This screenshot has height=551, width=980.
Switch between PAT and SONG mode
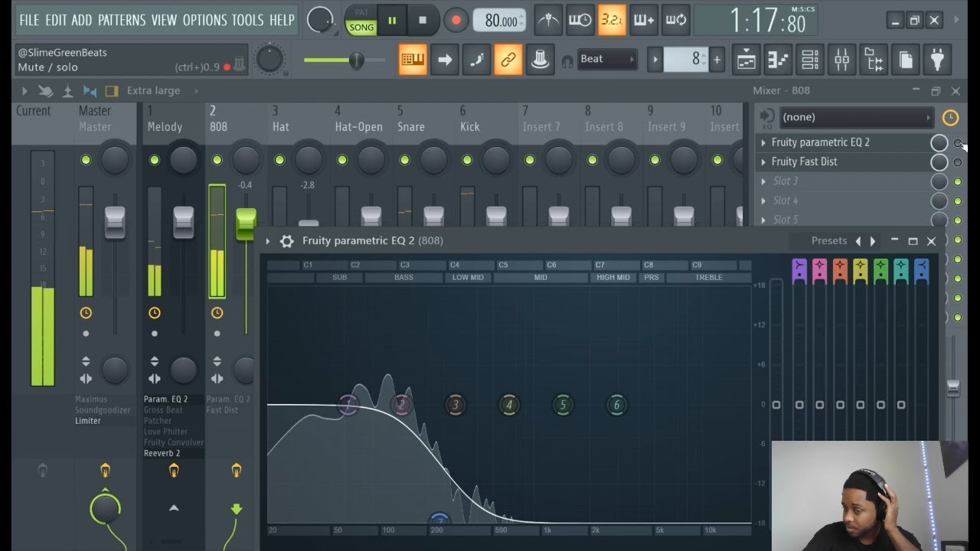[361, 21]
